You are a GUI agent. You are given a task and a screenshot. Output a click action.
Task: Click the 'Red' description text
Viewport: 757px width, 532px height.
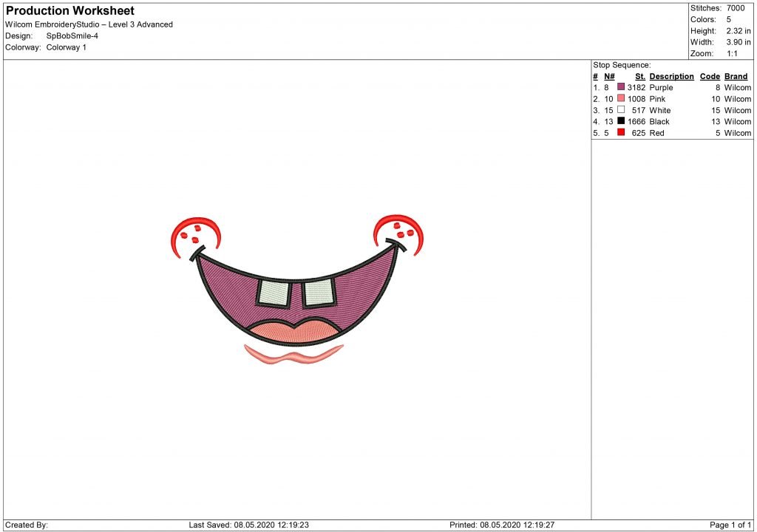click(656, 133)
